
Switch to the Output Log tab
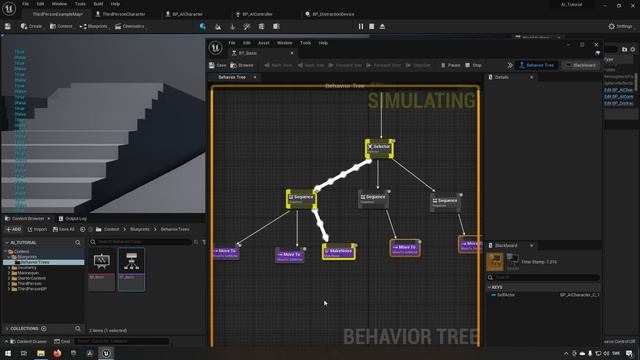pyautogui.click(x=73, y=219)
